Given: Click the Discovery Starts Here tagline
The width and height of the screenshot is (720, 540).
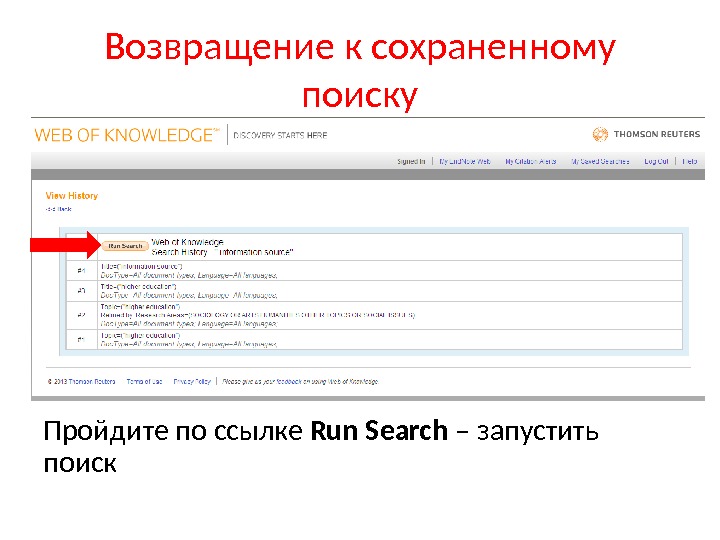Looking at the screenshot, I should point(280,135).
